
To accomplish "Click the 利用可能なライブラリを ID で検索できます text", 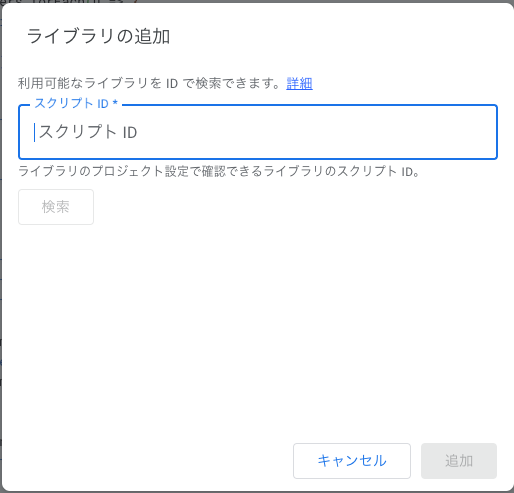I will point(149,83).
